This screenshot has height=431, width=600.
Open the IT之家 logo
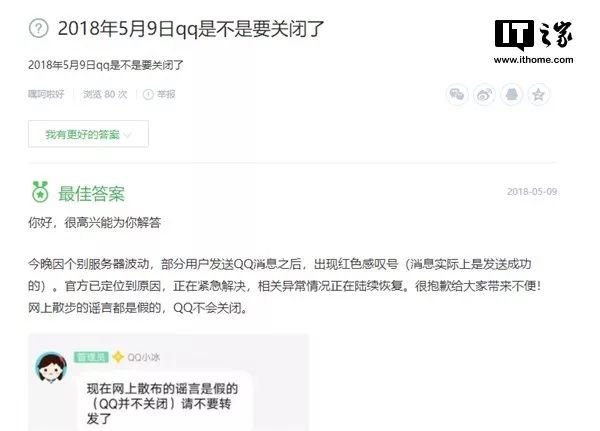click(x=533, y=35)
